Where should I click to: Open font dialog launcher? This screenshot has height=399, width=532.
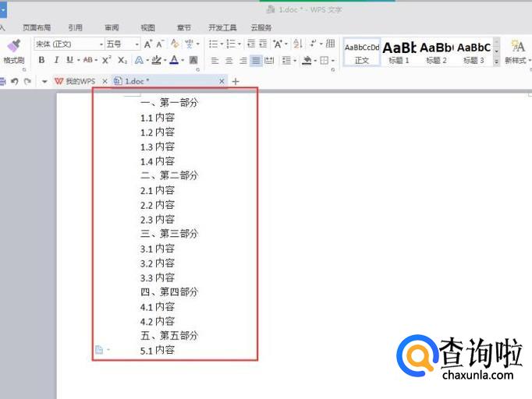[198, 69]
